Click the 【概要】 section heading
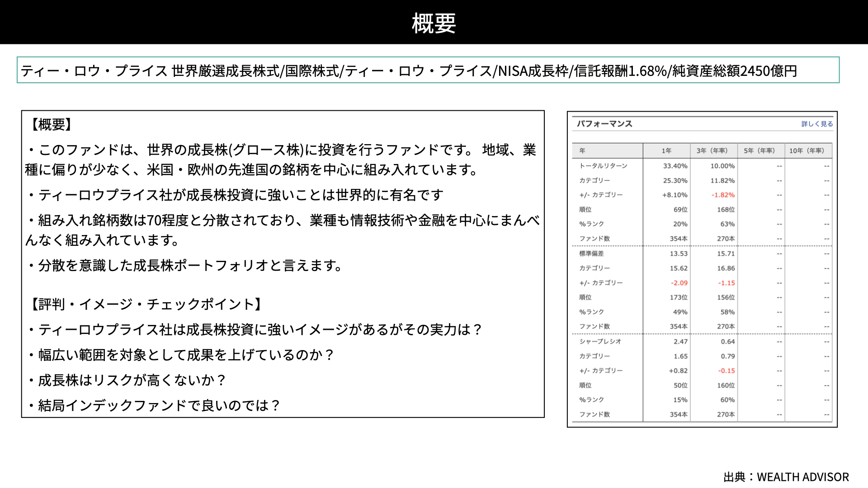This screenshot has height=488, width=868. coord(52,124)
